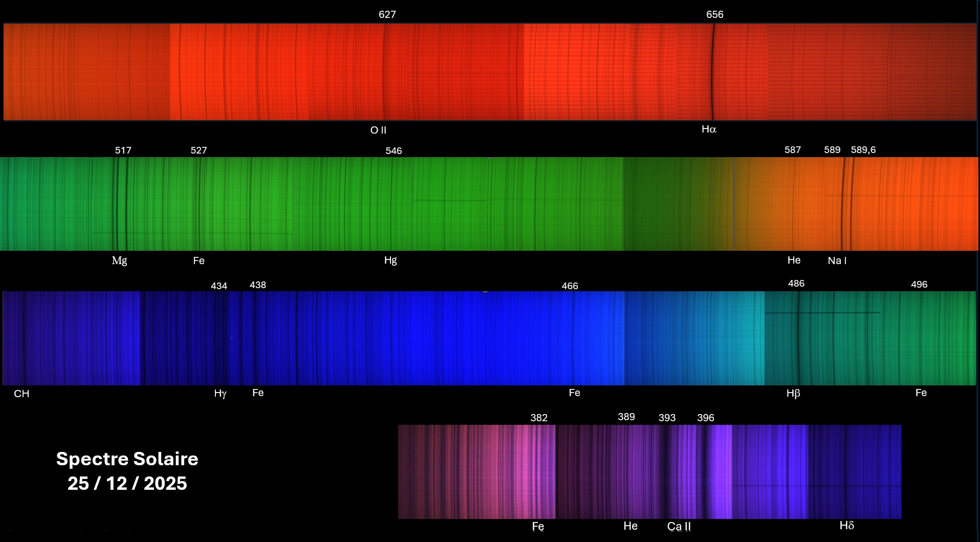Click the 587 wavelength number
Screen dimensions: 980x542
click(x=793, y=150)
